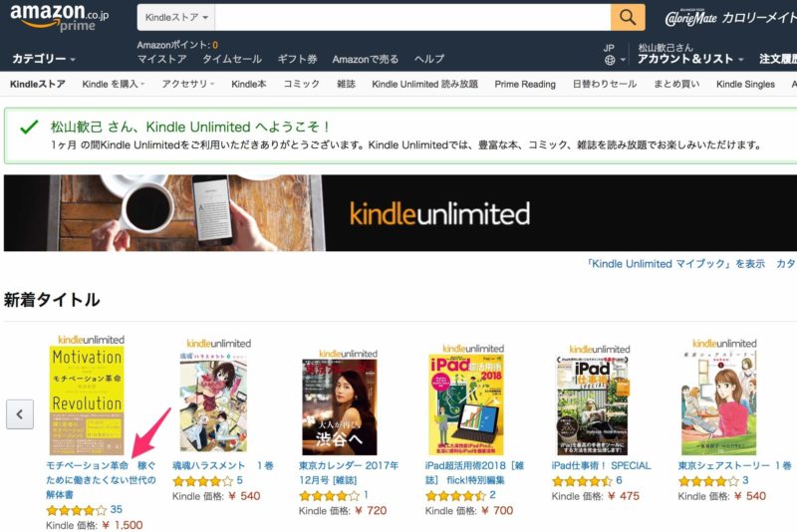797x532 pixels.
Task: Click the JP globe language icon
Action: pyautogui.click(x=610, y=60)
